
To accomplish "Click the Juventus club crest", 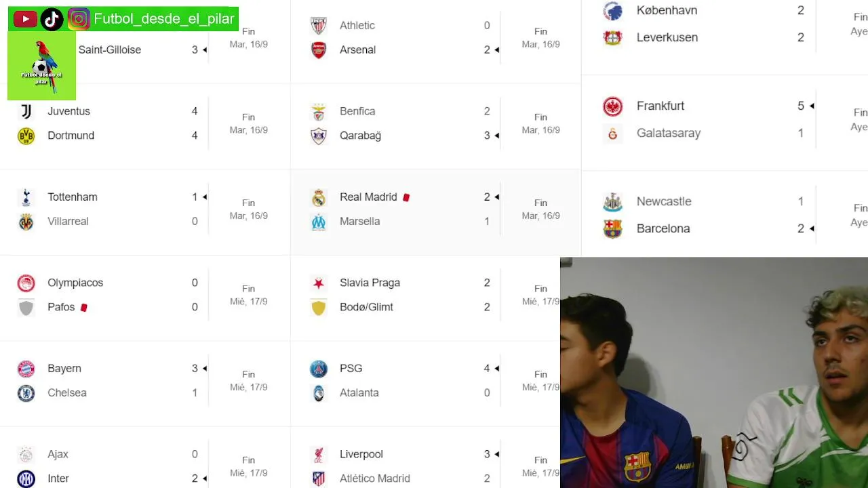I will [x=26, y=111].
